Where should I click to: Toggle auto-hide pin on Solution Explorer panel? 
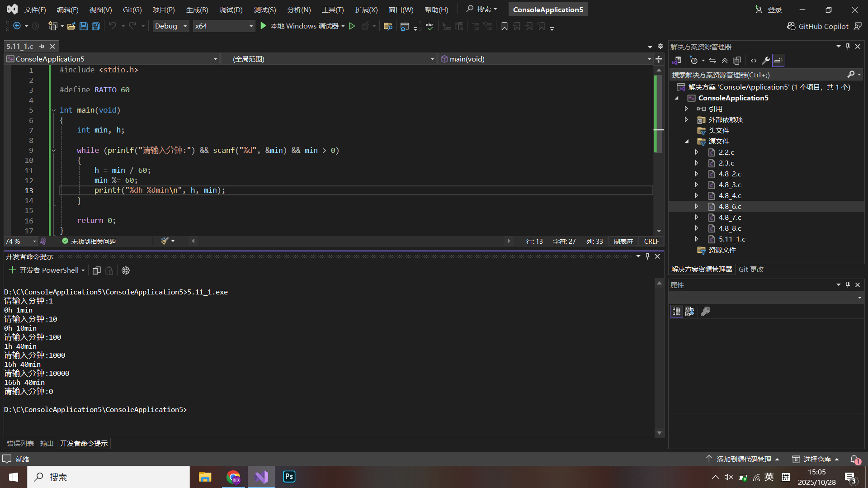point(848,47)
